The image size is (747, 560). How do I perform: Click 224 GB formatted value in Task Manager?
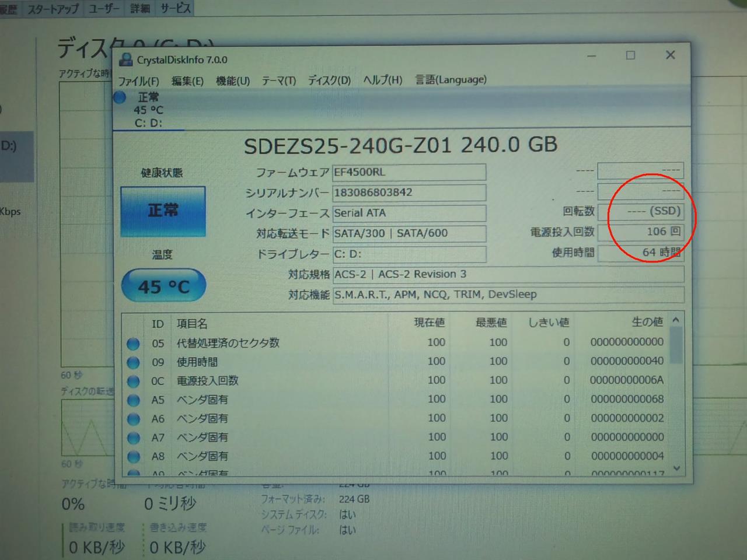tap(354, 499)
